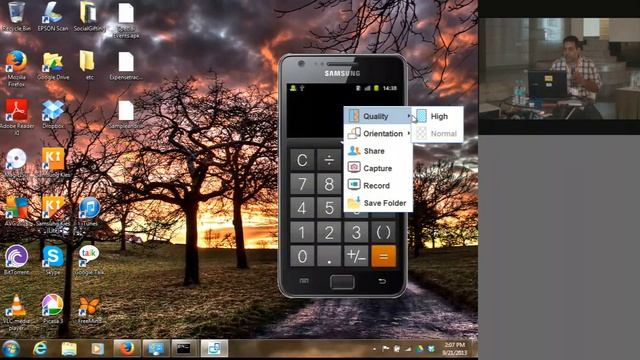This screenshot has width=640, height=360.
Task: Open Mozilla Firefox desktop shortcut
Action: 16,69
